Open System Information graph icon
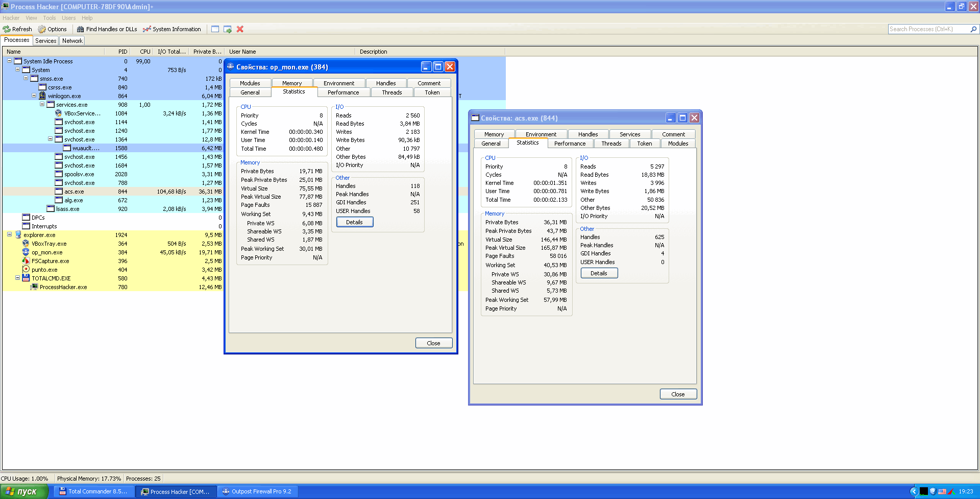The width and height of the screenshot is (980, 499). [147, 29]
